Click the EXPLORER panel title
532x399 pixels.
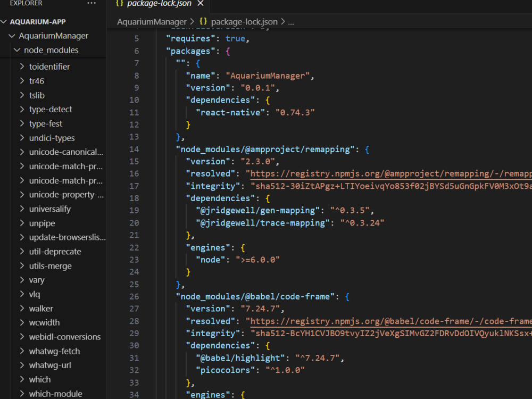point(26,3)
